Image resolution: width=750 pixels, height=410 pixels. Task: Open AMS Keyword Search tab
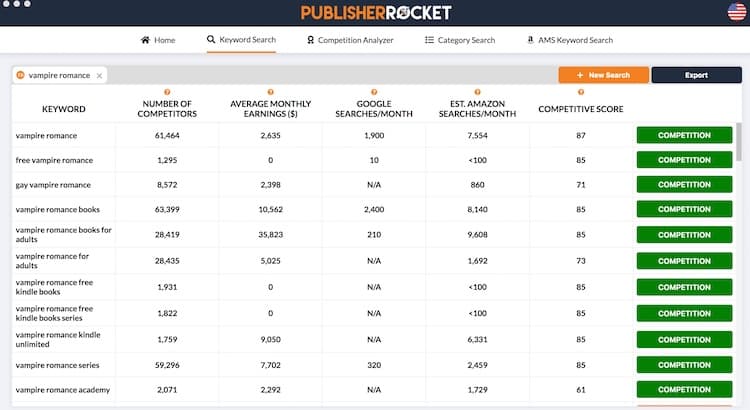(569, 40)
